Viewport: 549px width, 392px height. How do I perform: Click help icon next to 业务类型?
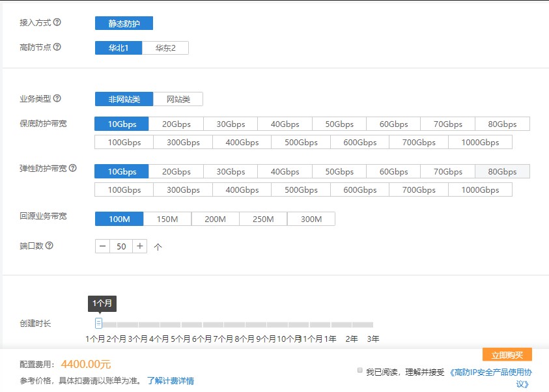tap(57, 99)
